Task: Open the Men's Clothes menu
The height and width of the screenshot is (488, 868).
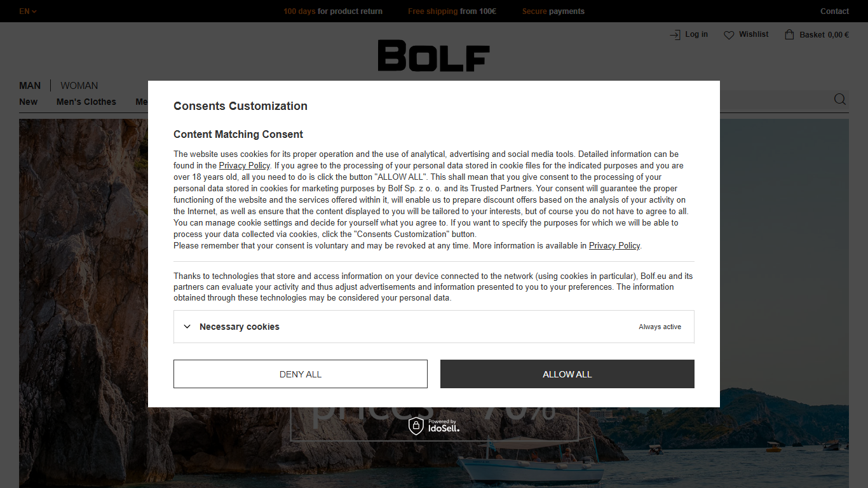Action: click(x=86, y=102)
